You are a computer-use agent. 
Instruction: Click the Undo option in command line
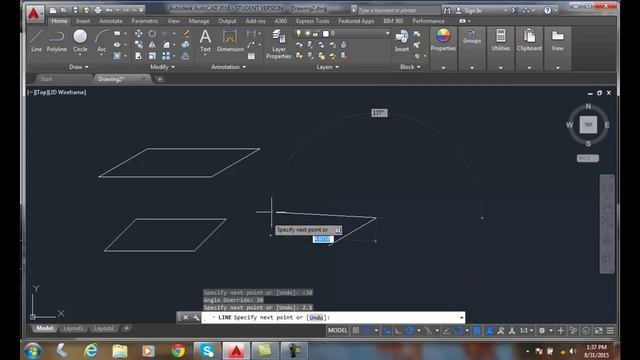click(x=316, y=318)
